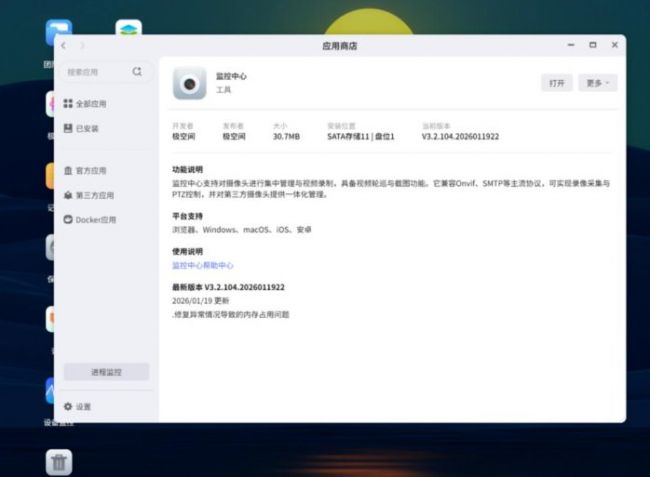Click the 全部应用 grid icon
The width and height of the screenshot is (650, 477).
tap(67, 104)
